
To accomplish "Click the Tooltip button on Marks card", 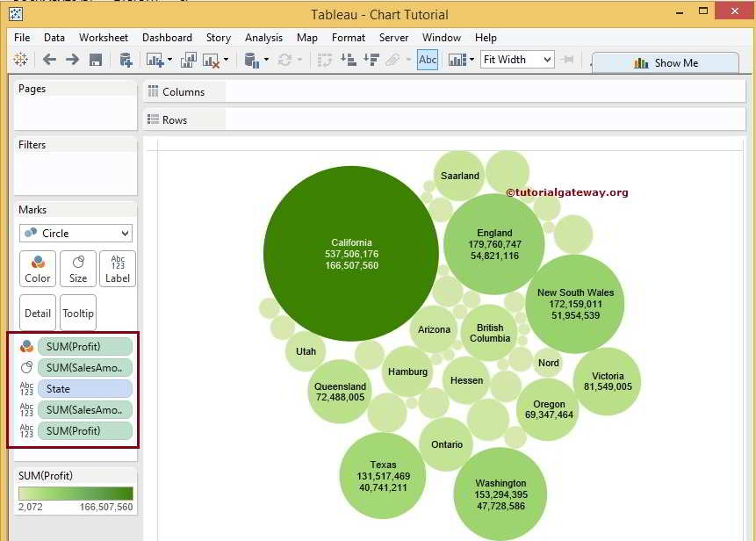I will point(78,313).
